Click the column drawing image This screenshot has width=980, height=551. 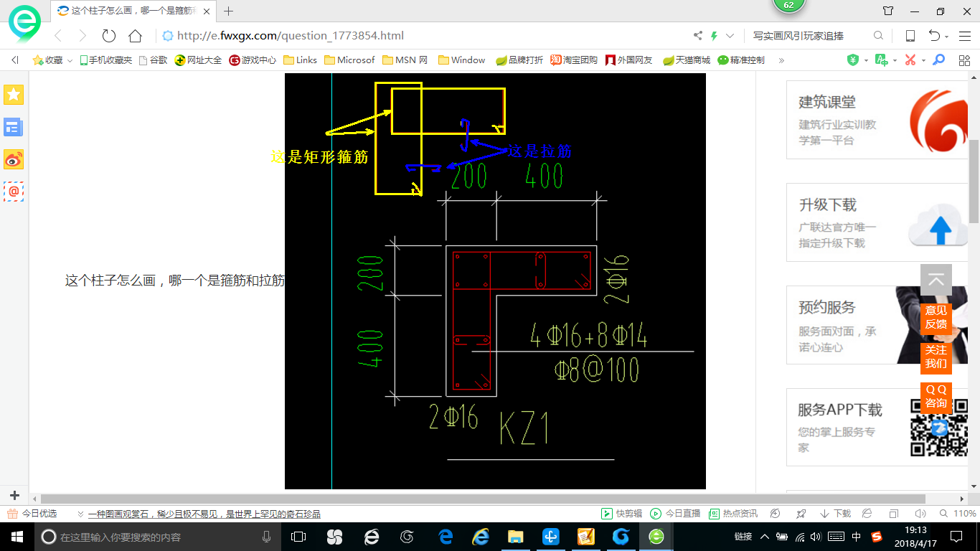point(495,281)
